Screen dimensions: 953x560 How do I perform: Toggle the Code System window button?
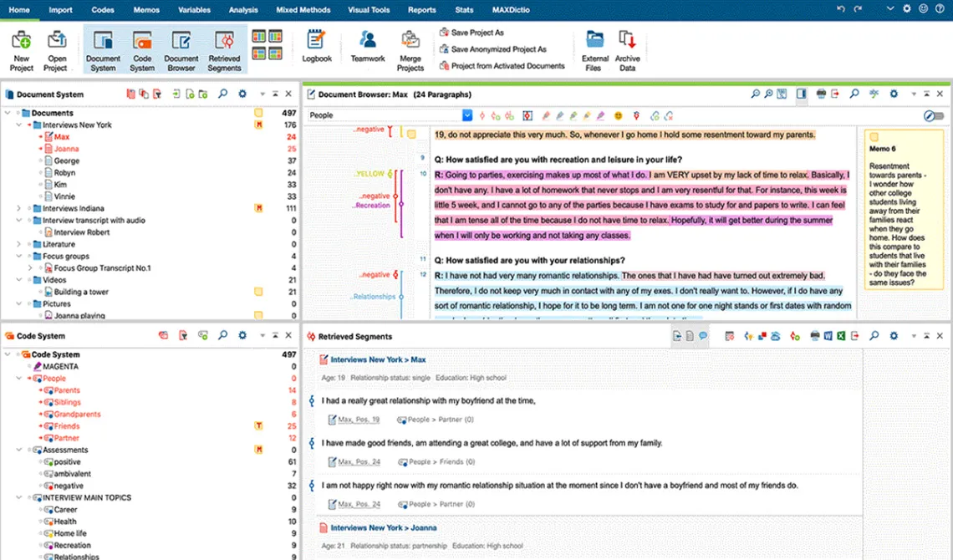(142, 51)
